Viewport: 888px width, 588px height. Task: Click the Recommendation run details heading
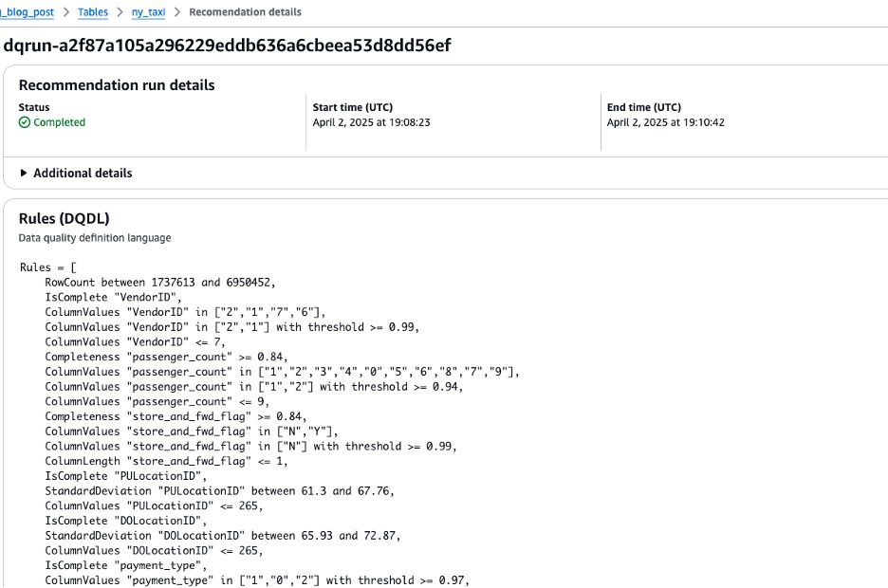pyautogui.click(x=117, y=85)
